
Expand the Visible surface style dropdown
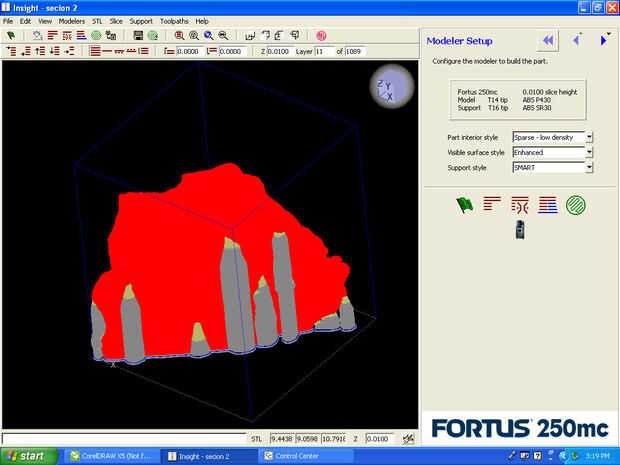pyautogui.click(x=589, y=152)
